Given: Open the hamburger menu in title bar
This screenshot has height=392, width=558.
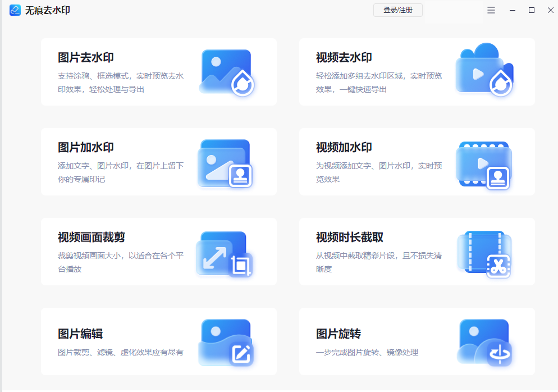Looking at the screenshot, I should point(491,10).
